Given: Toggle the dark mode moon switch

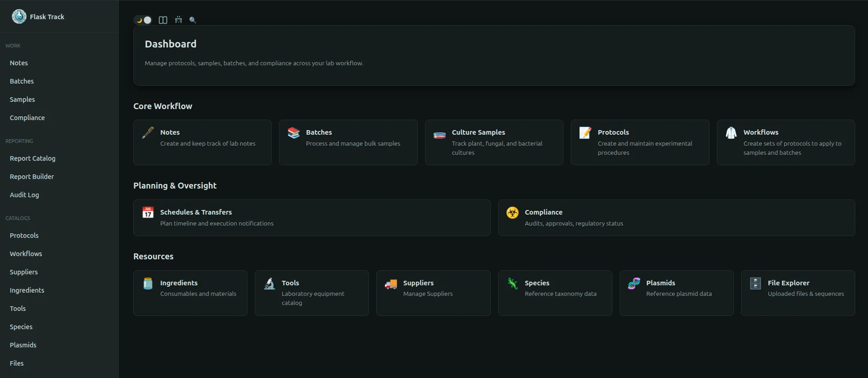Looking at the screenshot, I should pos(143,20).
